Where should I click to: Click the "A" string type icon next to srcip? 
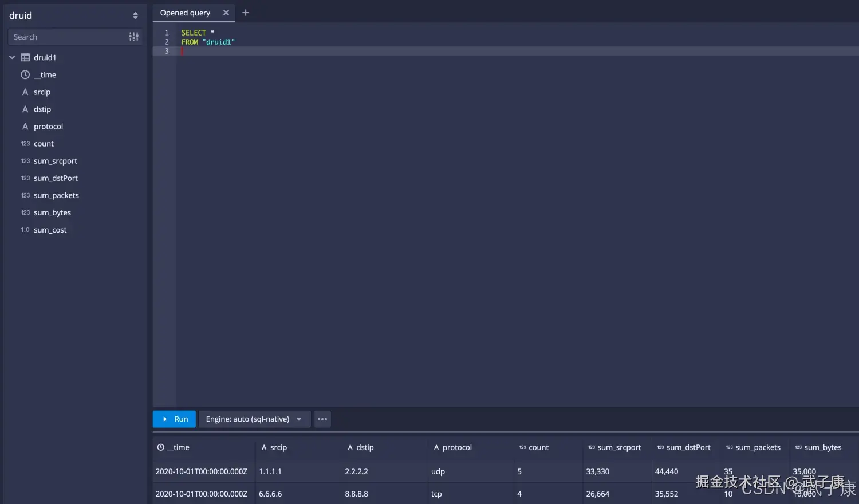point(25,92)
